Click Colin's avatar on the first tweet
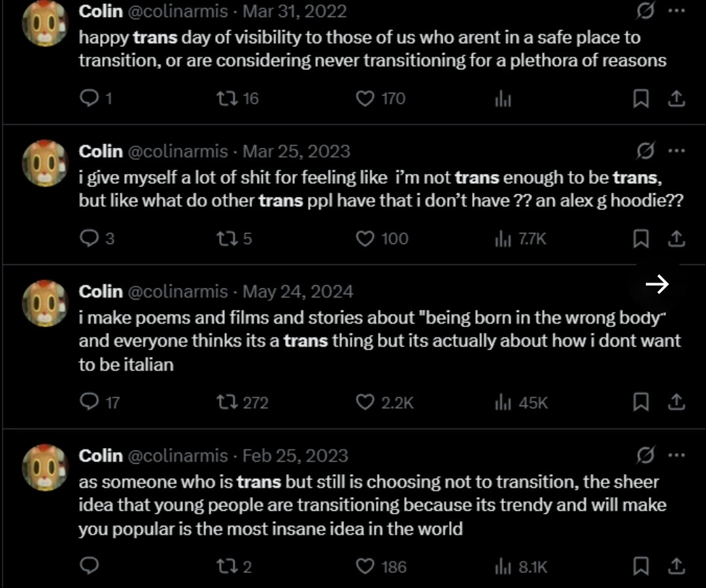 coord(45,24)
